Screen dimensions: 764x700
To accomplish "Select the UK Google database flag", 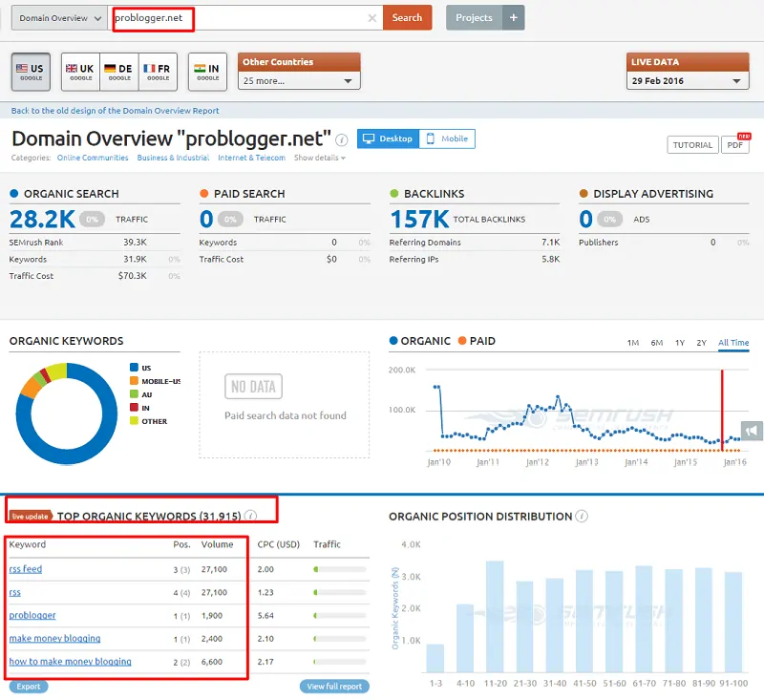I will coord(80,72).
